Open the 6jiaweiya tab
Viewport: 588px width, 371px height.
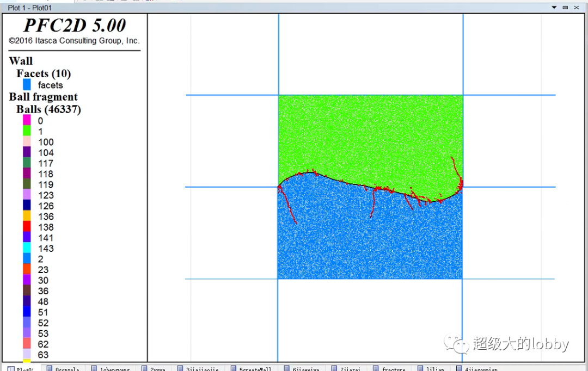[302, 369]
